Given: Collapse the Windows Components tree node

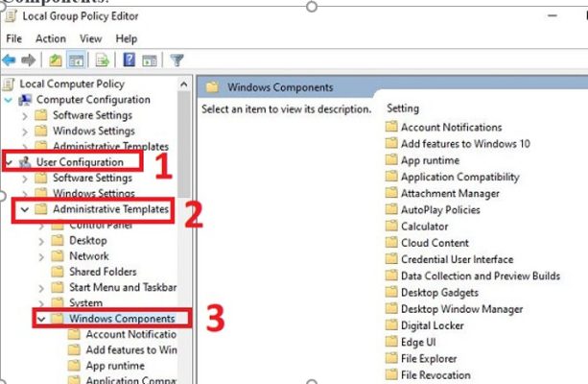Looking at the screenshot, I should coord(41,319).
